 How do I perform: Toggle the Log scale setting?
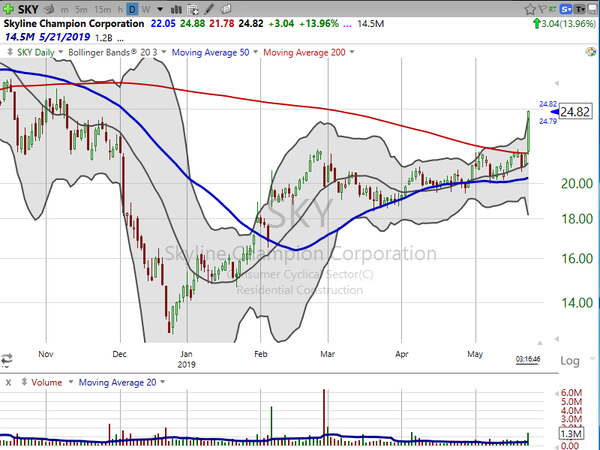[x=570, y=361]
